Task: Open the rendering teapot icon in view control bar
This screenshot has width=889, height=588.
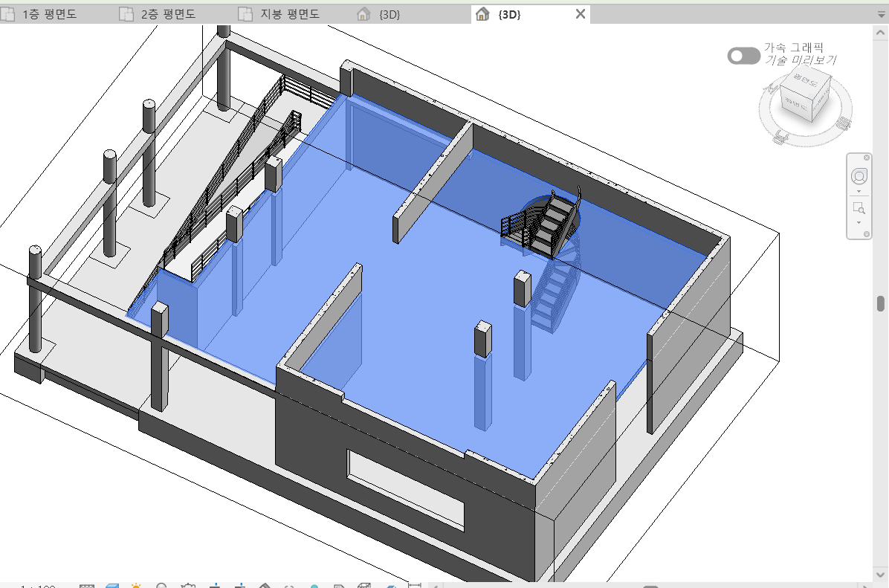Action: coord(190,587)
